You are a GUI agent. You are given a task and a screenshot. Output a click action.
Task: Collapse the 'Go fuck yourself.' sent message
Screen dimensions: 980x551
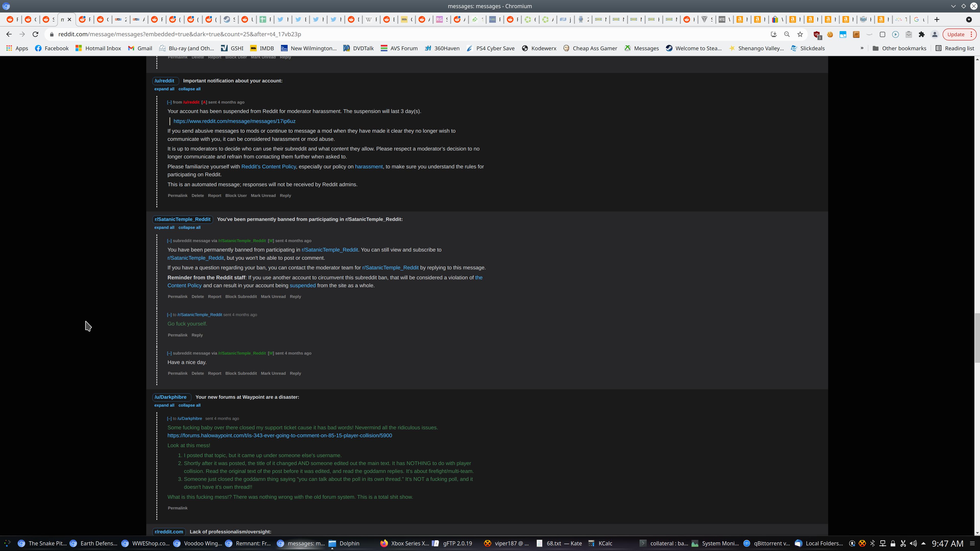click(x=169, y=315)
